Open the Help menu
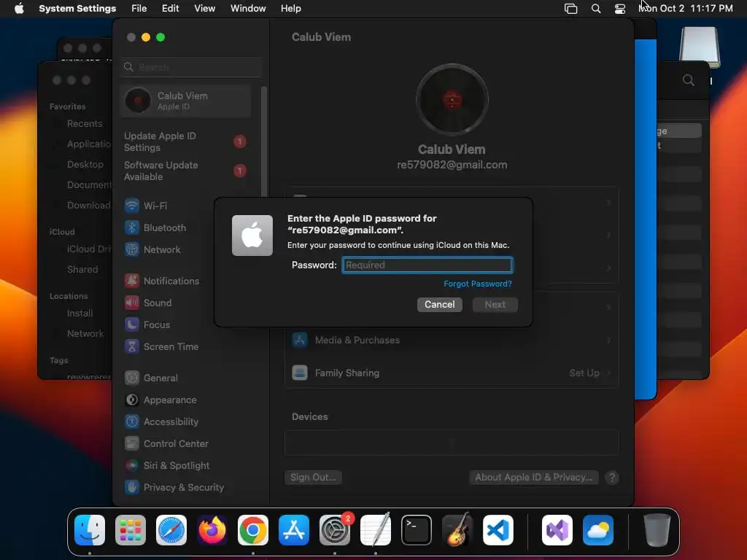The image size is (747, 560). coord(290,8)
